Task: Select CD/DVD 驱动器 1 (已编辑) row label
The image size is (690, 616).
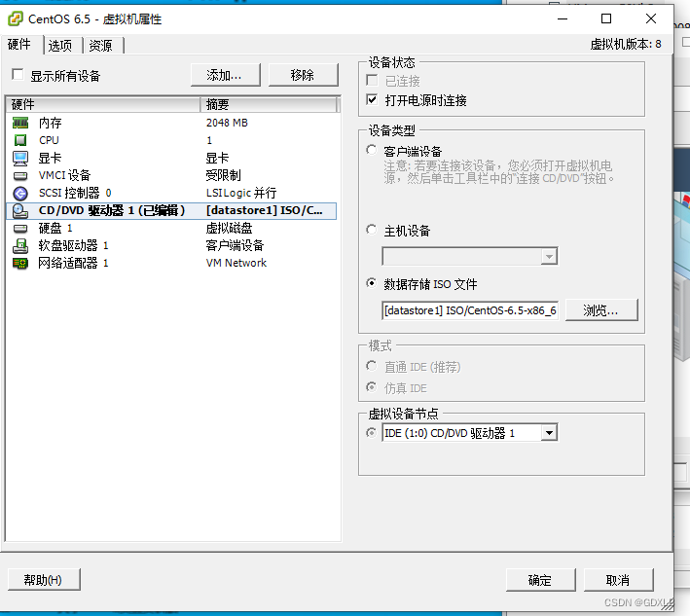Action: pos(112,211)
